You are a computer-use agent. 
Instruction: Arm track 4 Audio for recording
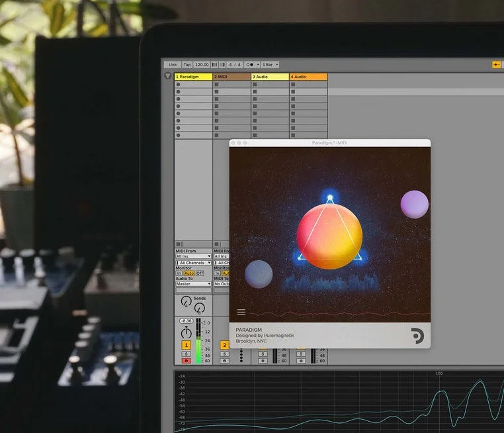click(x=301, y=361)
